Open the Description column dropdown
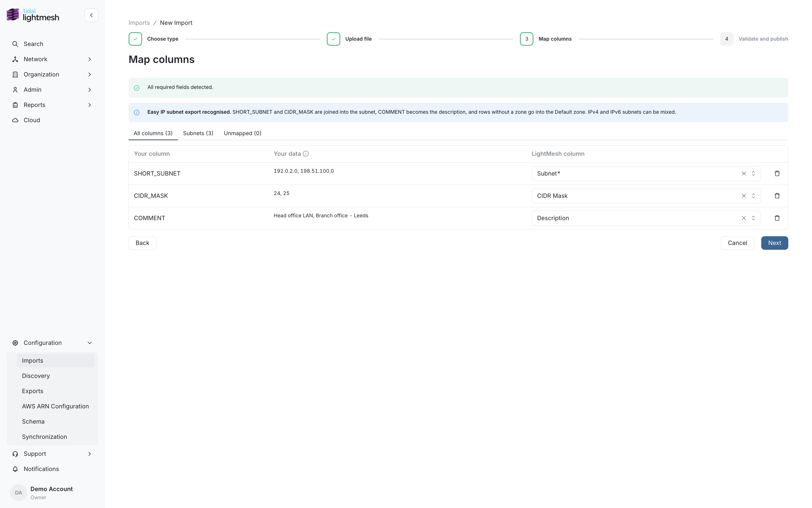This screenshot has height=508, width=812. coord(646,218)
